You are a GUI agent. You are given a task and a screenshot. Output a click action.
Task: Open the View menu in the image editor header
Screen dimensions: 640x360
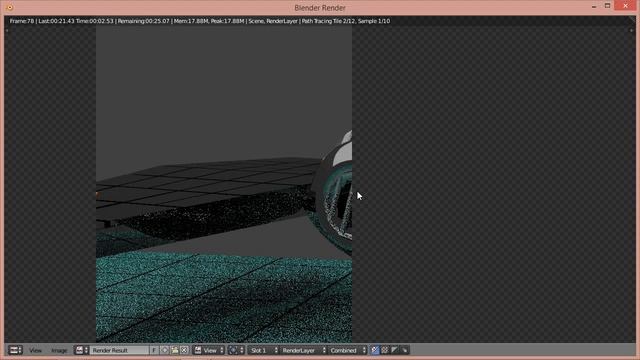36,350
